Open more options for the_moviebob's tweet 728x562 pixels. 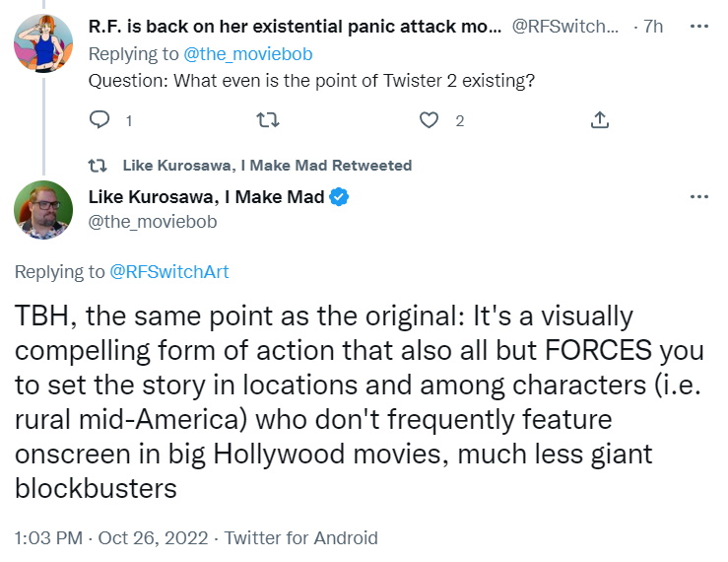699,196
